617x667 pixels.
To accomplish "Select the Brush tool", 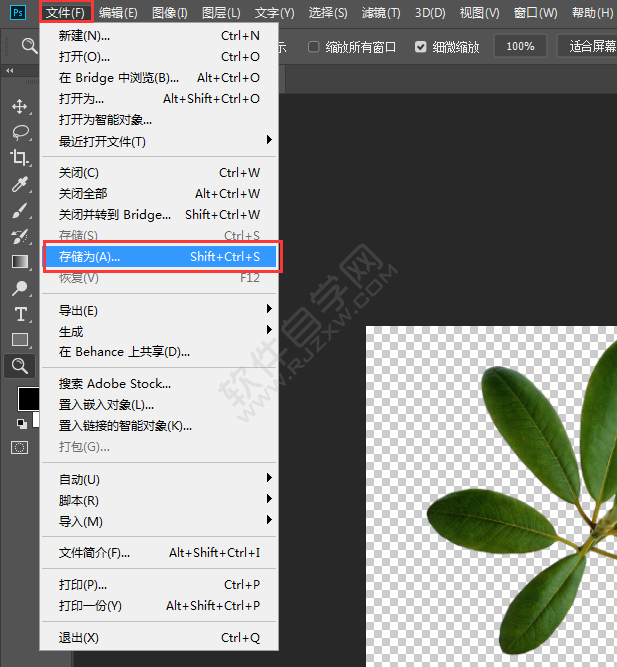I will pos(20,210).
